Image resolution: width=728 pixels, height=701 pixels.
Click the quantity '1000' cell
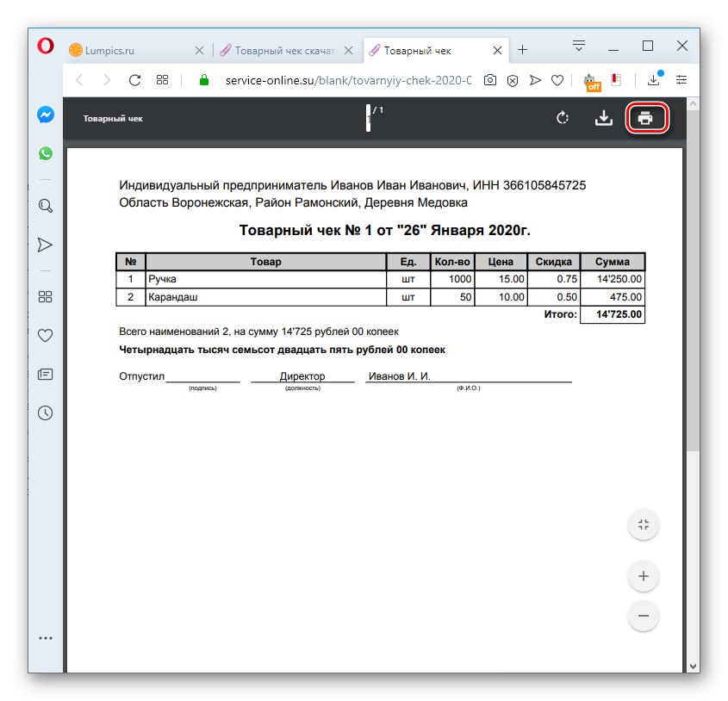[x=452, y=279]
